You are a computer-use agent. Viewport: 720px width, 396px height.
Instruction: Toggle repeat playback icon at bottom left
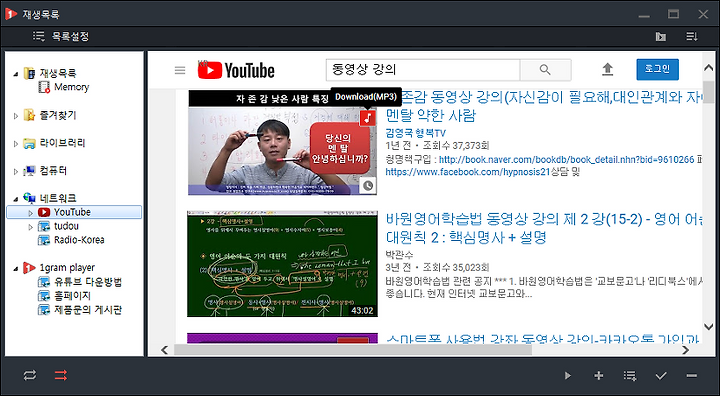[x=30, y=375]
